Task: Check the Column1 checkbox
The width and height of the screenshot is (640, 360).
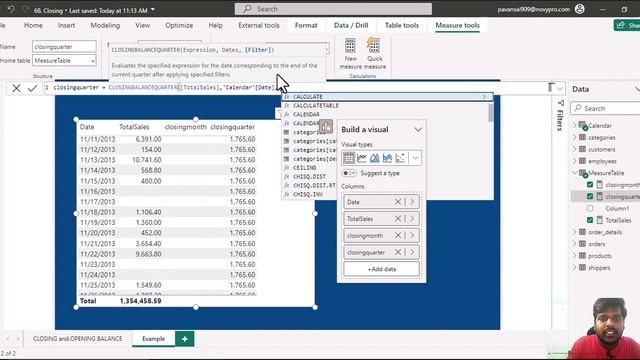Action: [x=590, y=208]
